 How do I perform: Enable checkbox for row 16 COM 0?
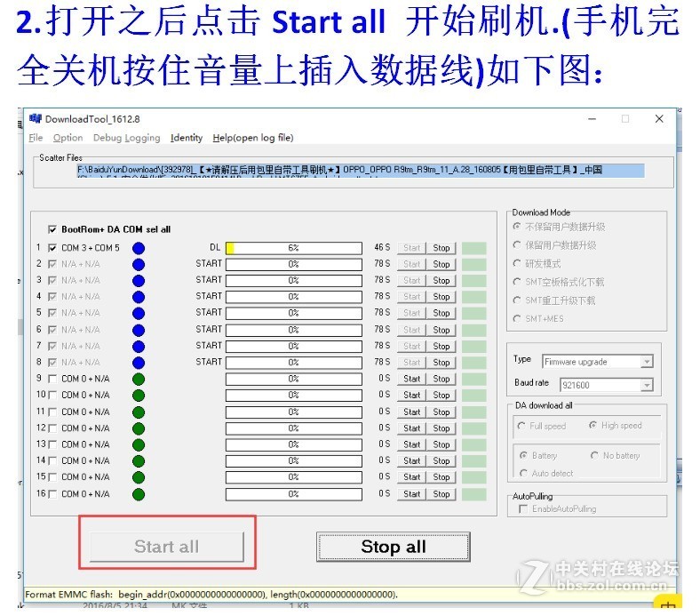point(52,494)
